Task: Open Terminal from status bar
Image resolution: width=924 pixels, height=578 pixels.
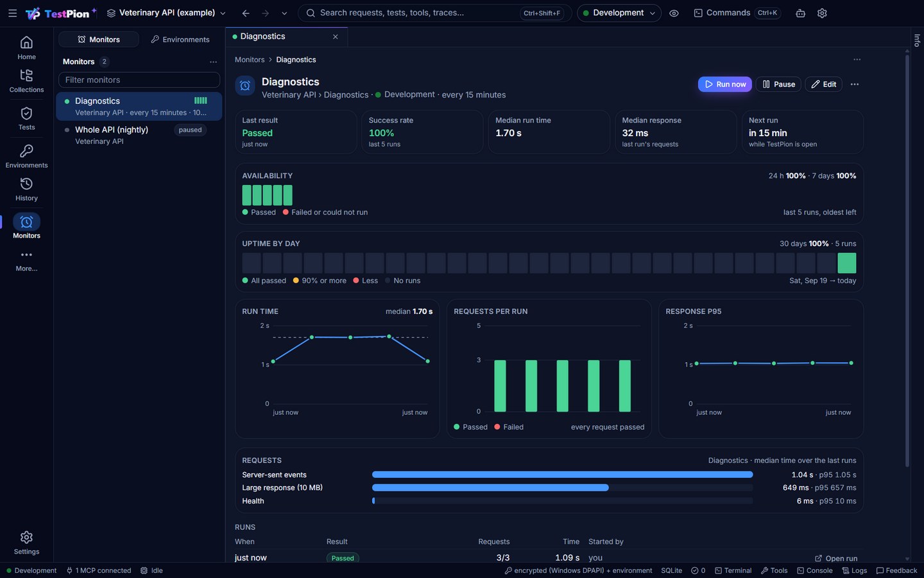Action: pos(733,570)
